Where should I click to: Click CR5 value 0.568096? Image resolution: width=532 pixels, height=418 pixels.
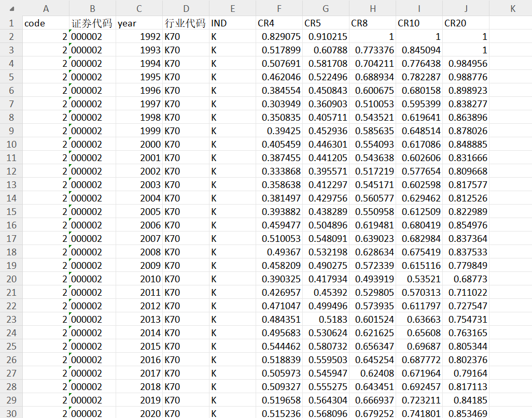pos(326,413)
